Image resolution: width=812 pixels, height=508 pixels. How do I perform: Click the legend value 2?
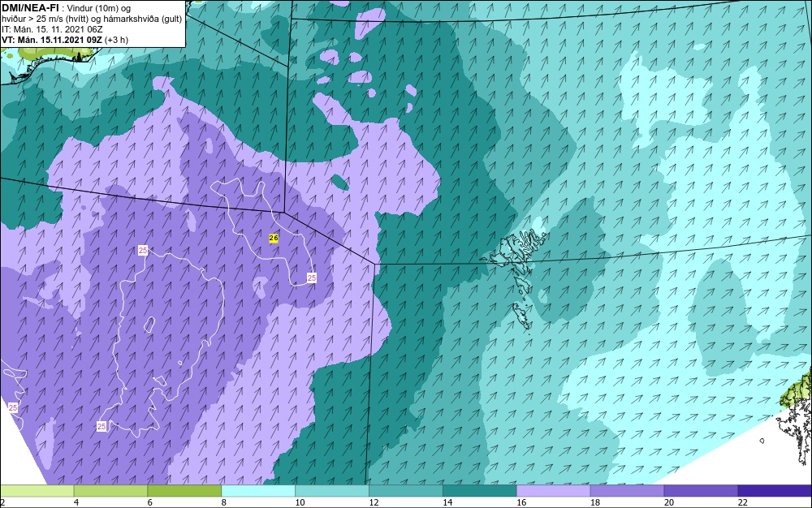coord(2,502)
